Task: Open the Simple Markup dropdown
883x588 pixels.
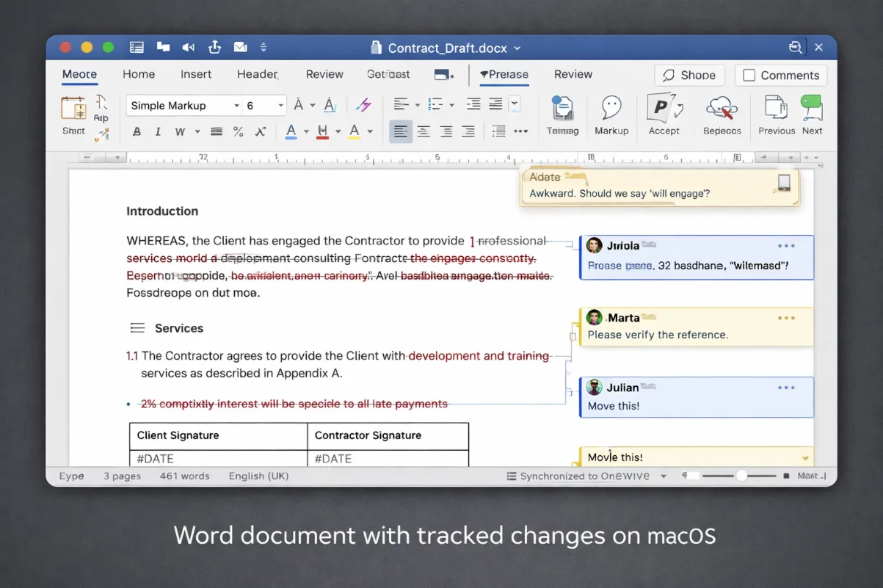Action: click(182, 105)
